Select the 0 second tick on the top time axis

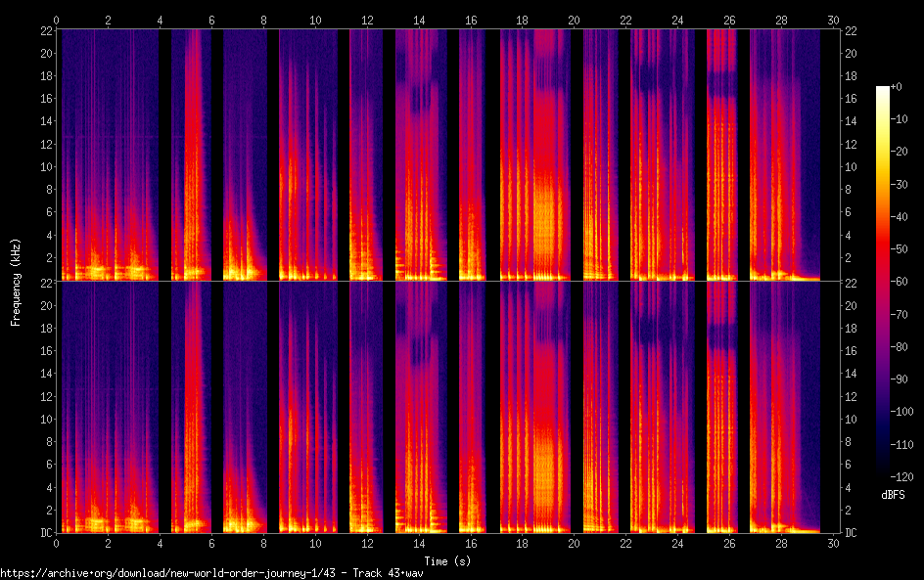click(57, 20)
